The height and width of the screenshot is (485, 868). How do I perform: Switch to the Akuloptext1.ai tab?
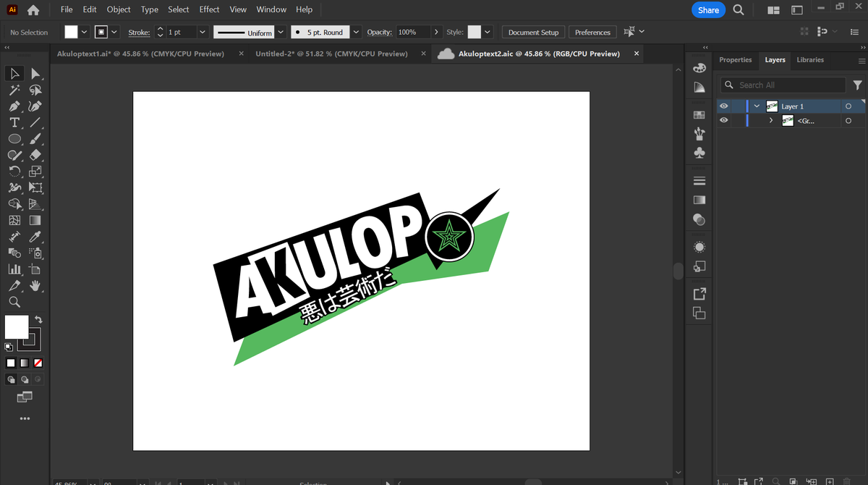[x=140, y=54]
